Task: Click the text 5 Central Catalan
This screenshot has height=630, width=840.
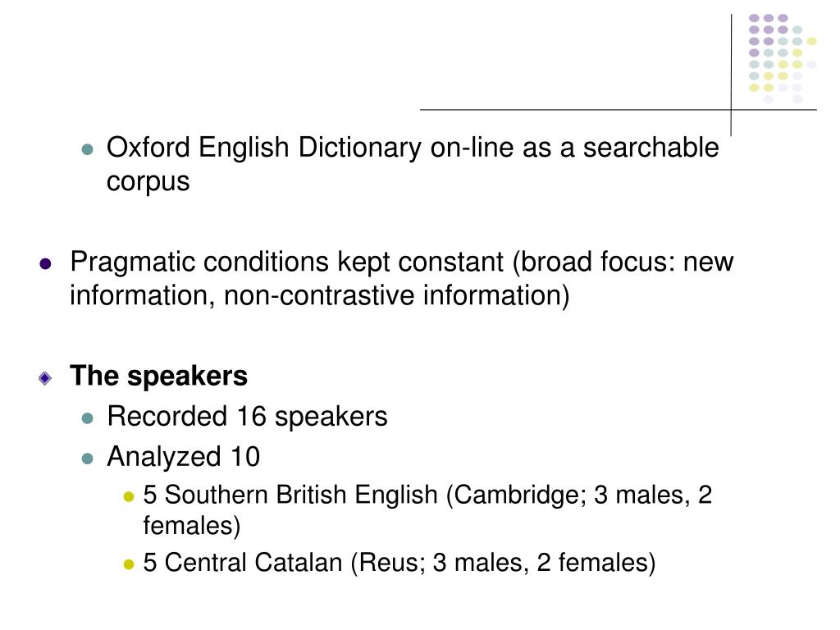Action: click(243, 563)
